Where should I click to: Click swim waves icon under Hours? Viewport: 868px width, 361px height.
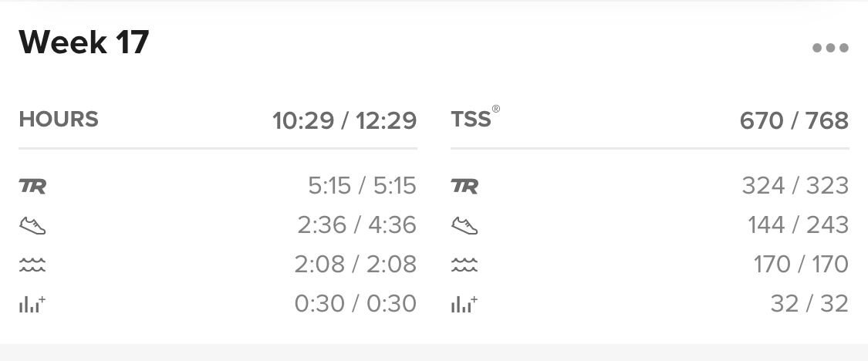tap(32, 265)
